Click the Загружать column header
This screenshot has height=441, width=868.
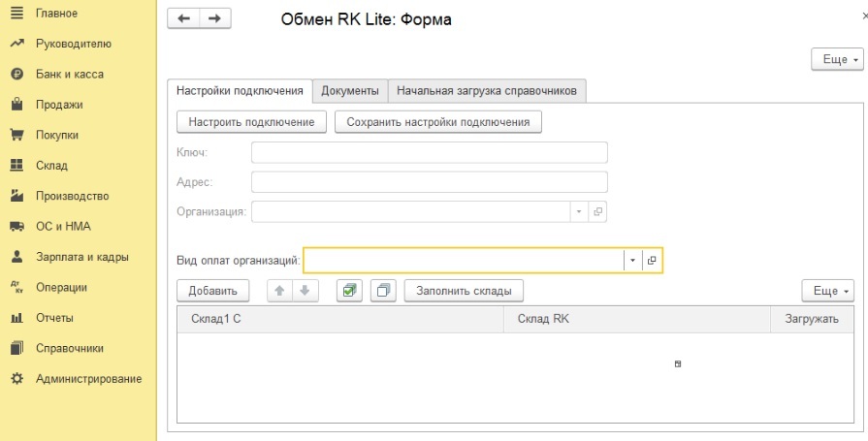point(811,319)
